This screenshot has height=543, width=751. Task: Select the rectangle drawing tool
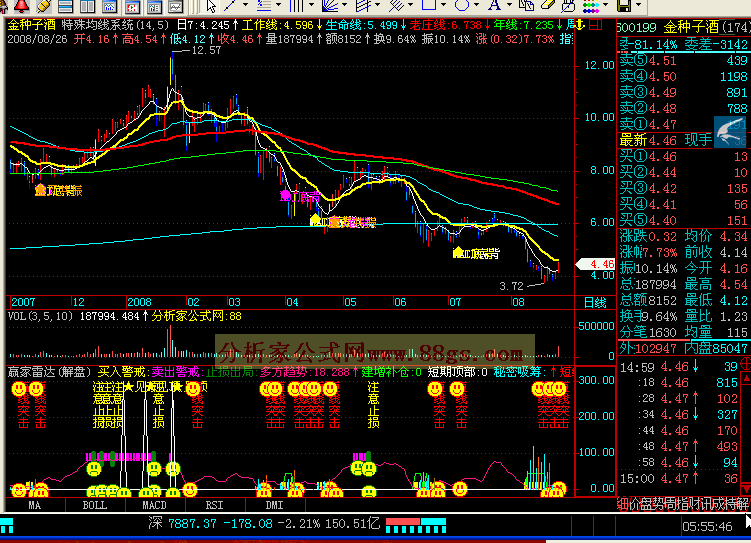tap(429, 5)
